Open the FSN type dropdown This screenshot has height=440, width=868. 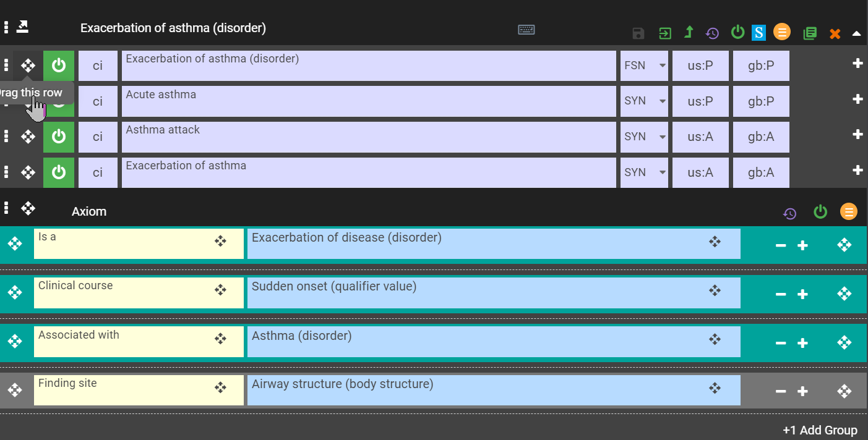644,66
